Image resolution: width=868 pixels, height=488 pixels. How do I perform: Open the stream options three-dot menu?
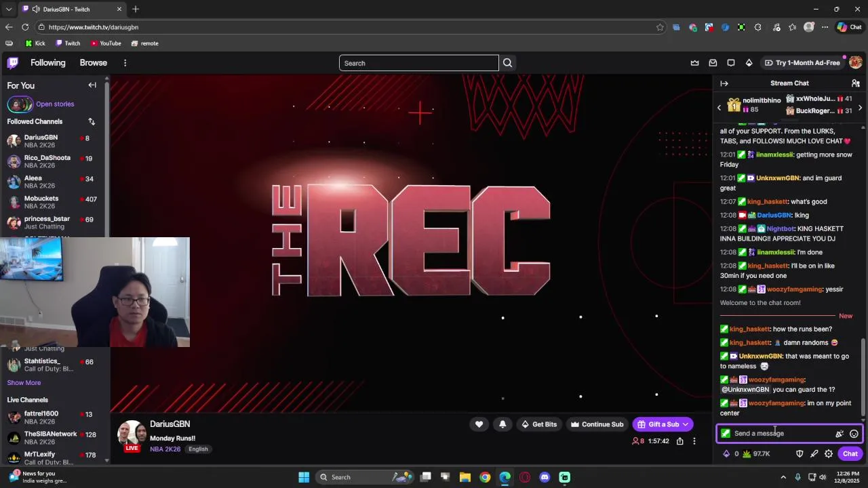pyautogui.click(x=694, y=441)
